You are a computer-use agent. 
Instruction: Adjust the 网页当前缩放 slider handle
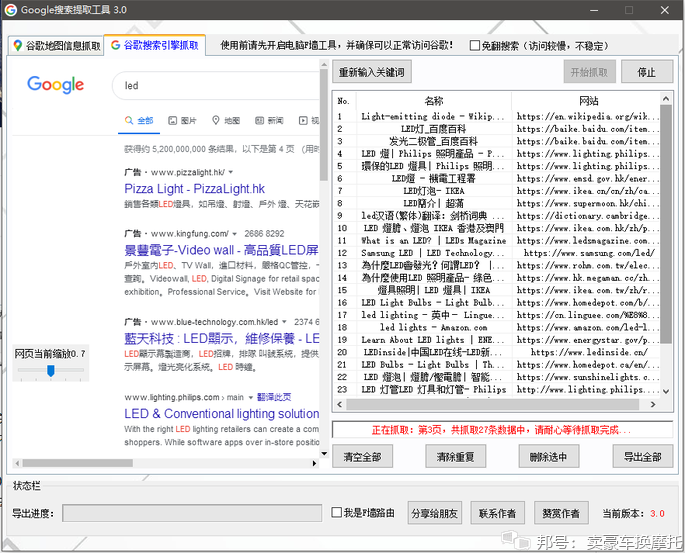click(51, 370)
